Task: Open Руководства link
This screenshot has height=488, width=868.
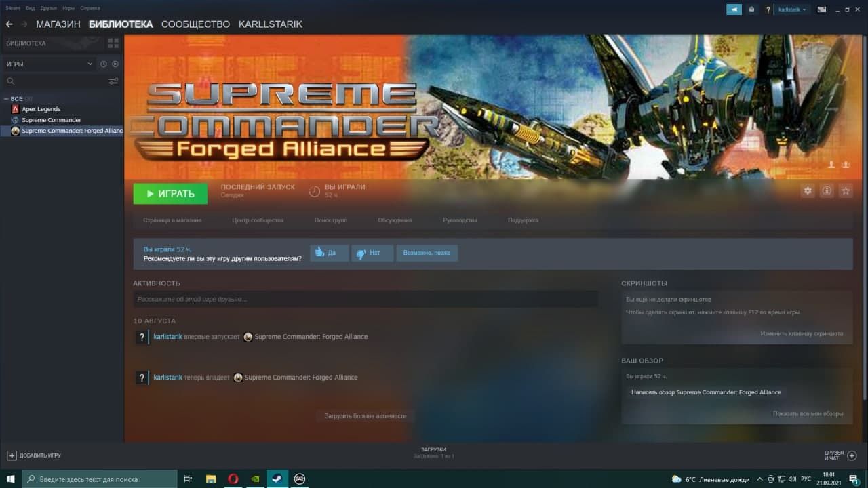Action: pos(460,220)
